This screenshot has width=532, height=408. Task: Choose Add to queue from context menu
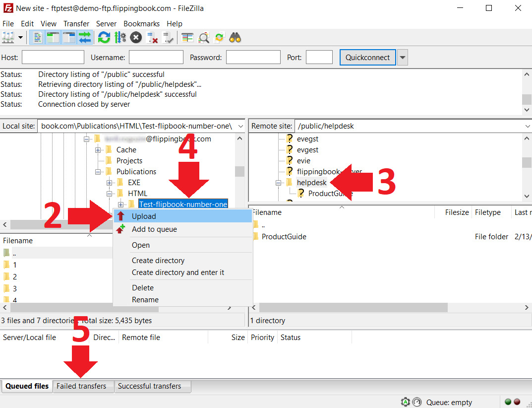[183, 229]
